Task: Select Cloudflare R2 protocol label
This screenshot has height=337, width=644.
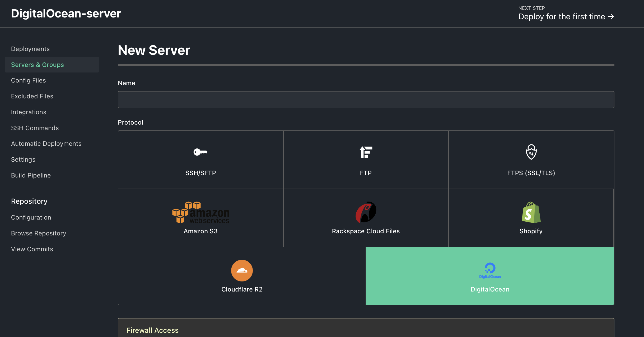Action: click(242, 289)
